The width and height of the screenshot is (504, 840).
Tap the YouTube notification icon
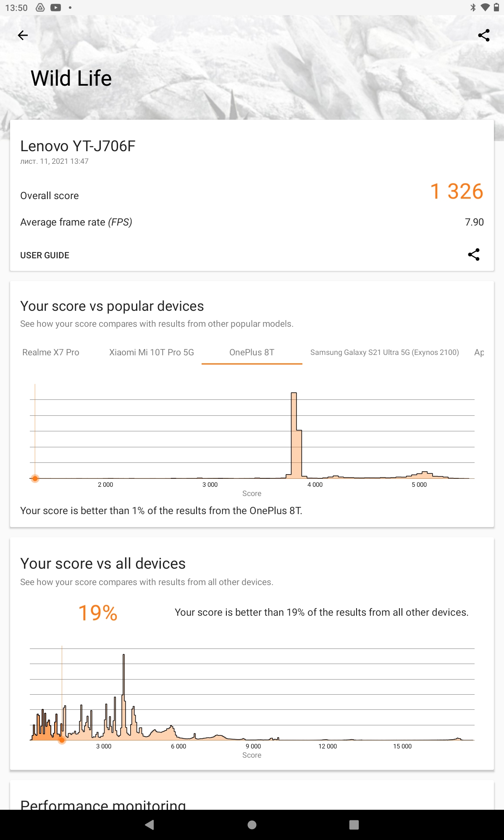[55, 8]
